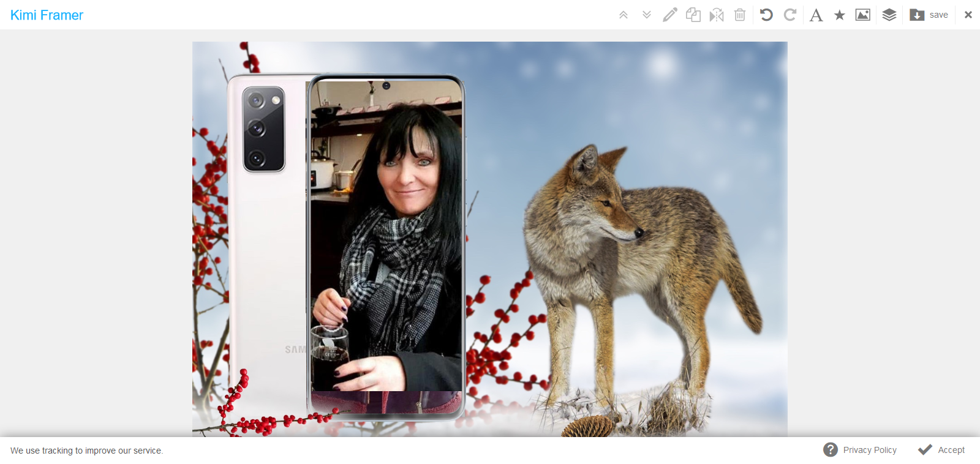
Task: Open the layers panel
Action: [889, 15]
